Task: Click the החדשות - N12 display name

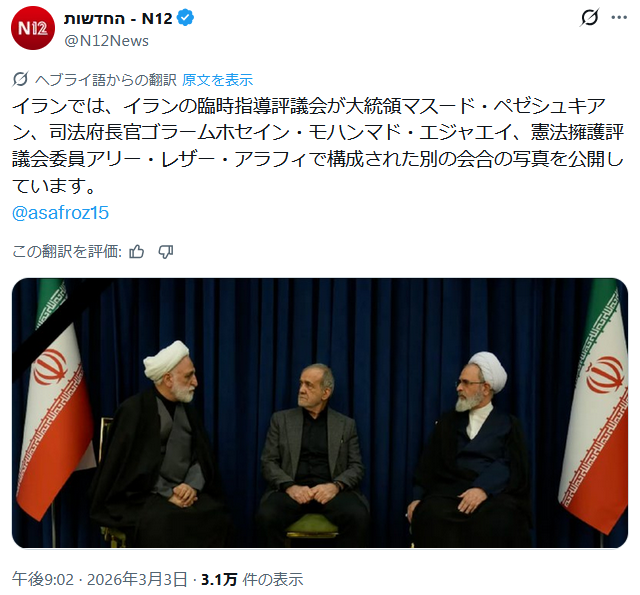Action: (118, 18)
